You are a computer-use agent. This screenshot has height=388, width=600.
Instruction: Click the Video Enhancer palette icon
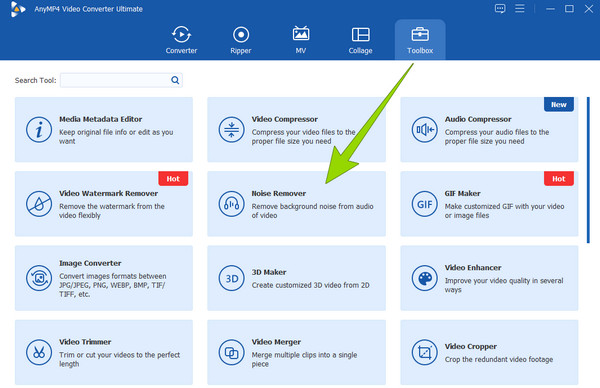(x=424, y=278)
